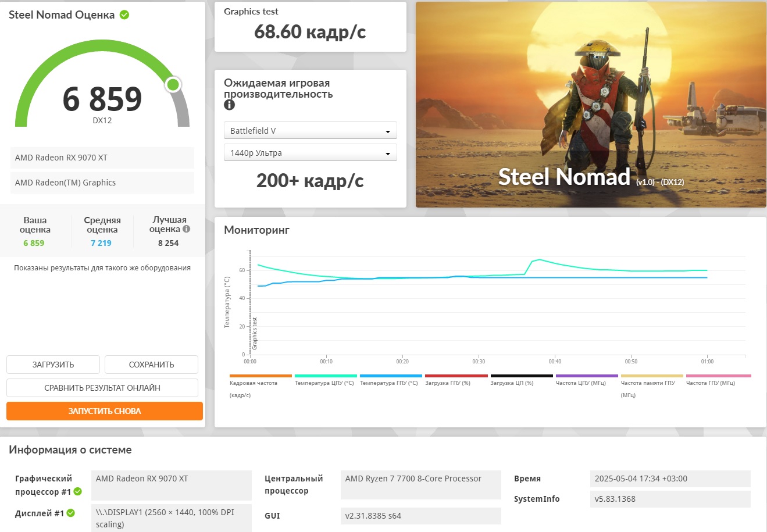Click СРАВНИТЬ РЕЗУЛЬТАТ ОНЛАЙН button
Screen dimensions: 767x532
102,388
